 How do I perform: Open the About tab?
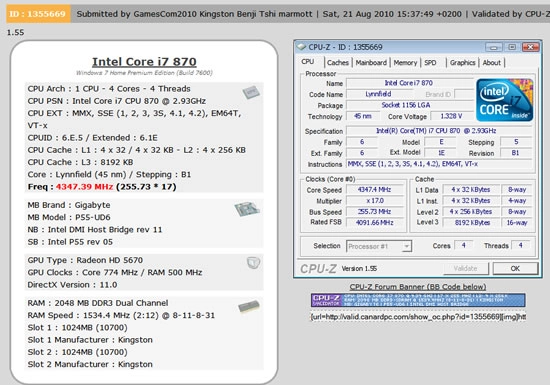(x=491, y=63)
